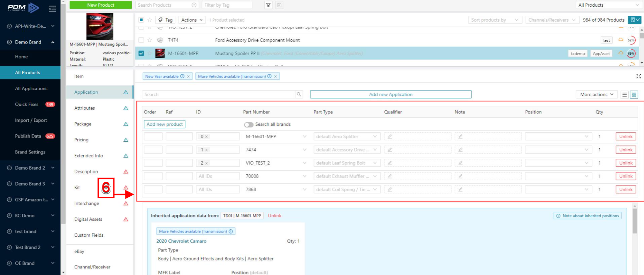The image size is (644, 275).
Task: Click the warning triangle next to Digital Assets
Action: click(x=126, y=219)
